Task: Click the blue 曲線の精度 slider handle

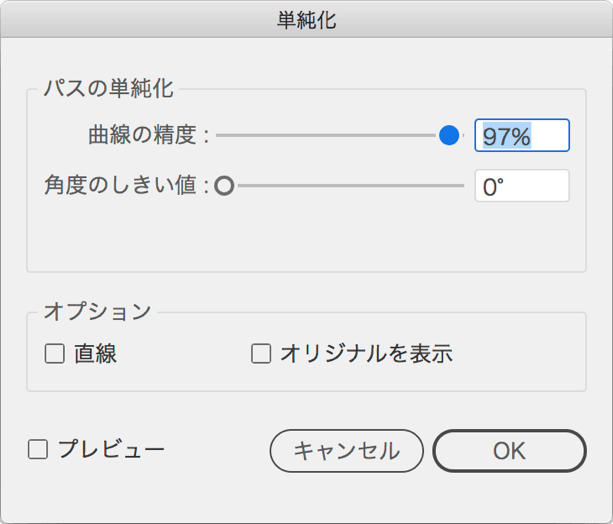Action: [x=449, y=135]
